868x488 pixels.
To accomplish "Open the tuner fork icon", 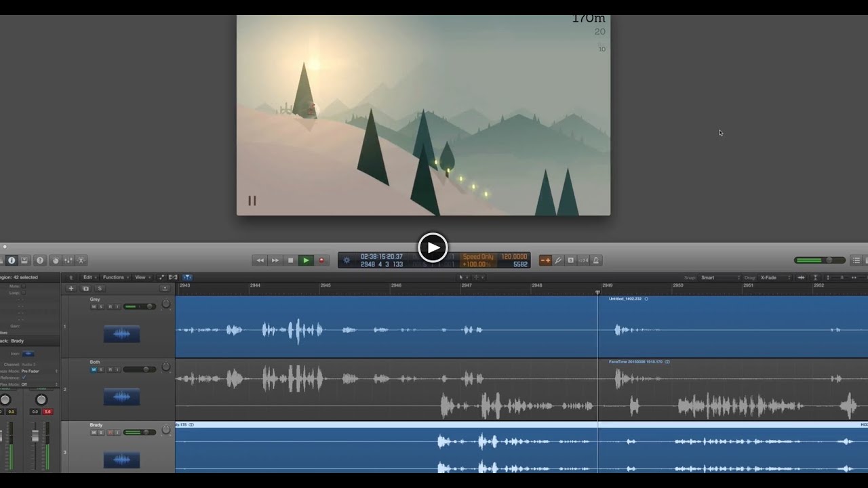I will coord(558,260).
